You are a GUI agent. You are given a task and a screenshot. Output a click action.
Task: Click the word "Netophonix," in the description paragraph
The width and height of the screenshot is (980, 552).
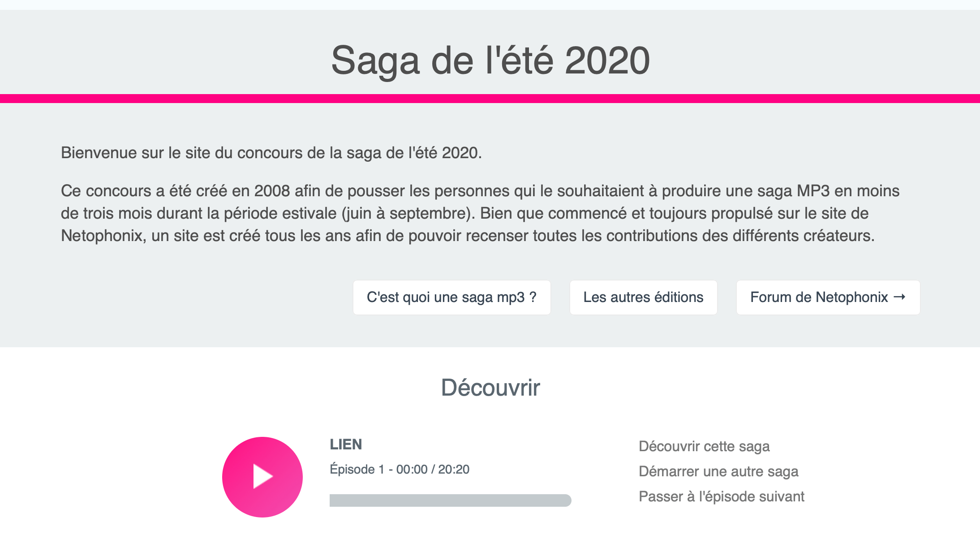pos(103,236)
